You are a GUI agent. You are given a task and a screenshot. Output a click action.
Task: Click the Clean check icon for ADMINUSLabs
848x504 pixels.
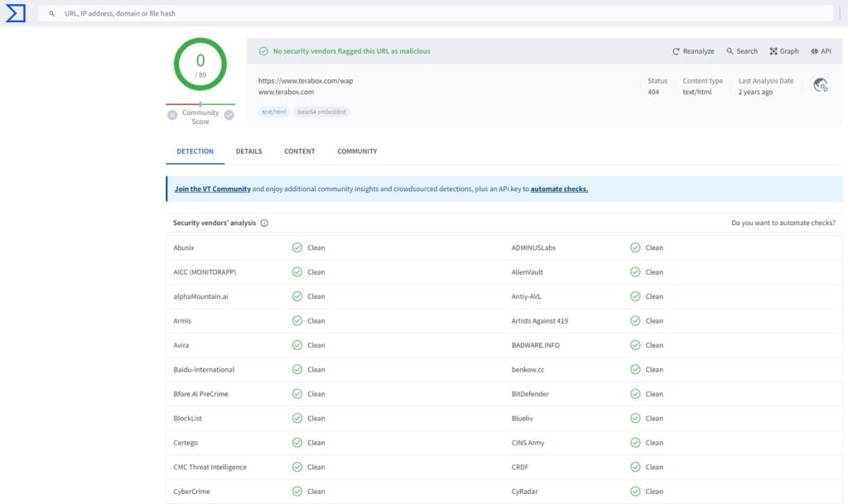(635, 248)
